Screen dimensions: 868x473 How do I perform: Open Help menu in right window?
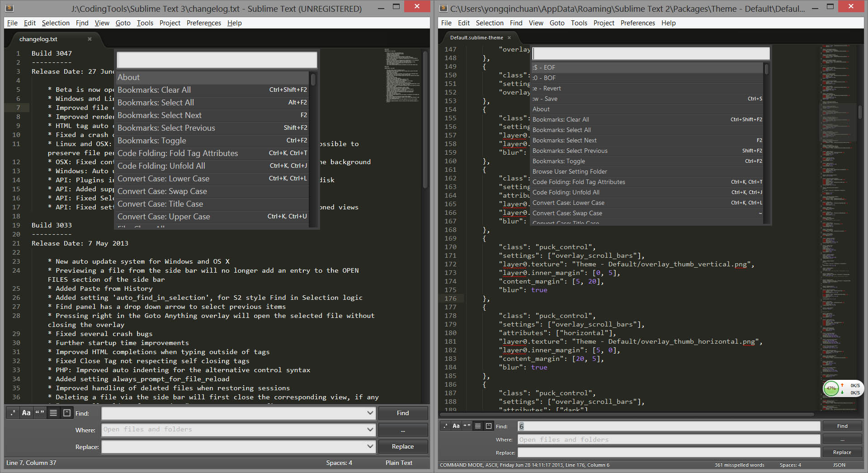point(669,23)
